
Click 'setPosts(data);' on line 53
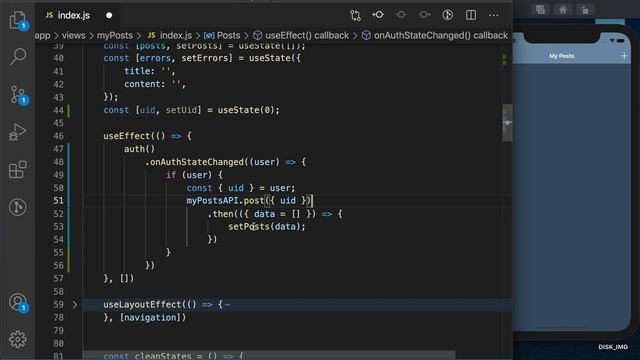click(x=267, y=227)
